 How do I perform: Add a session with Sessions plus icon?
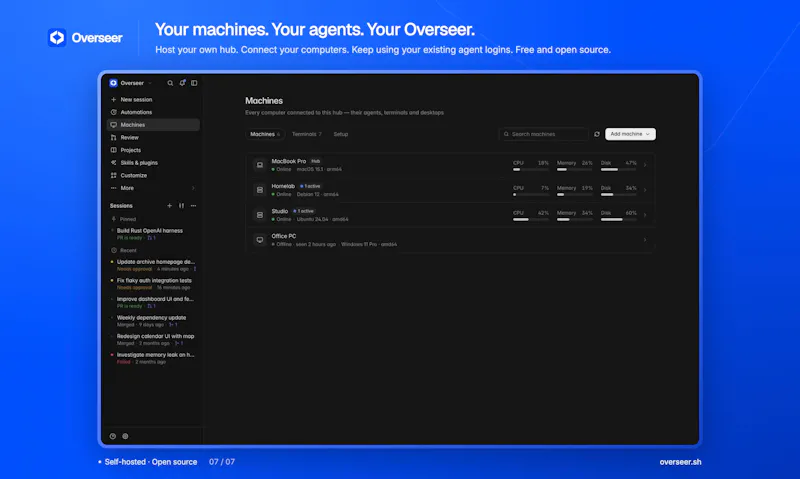(169, 206)
